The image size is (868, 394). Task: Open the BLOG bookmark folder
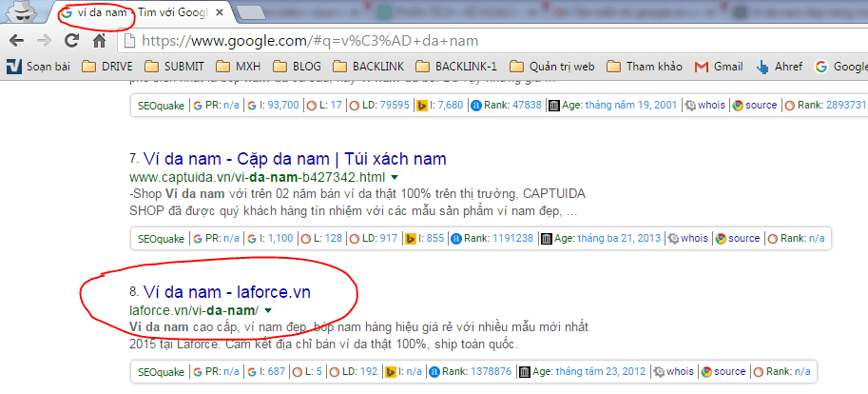pyautogui.click(x=297, y=67)
